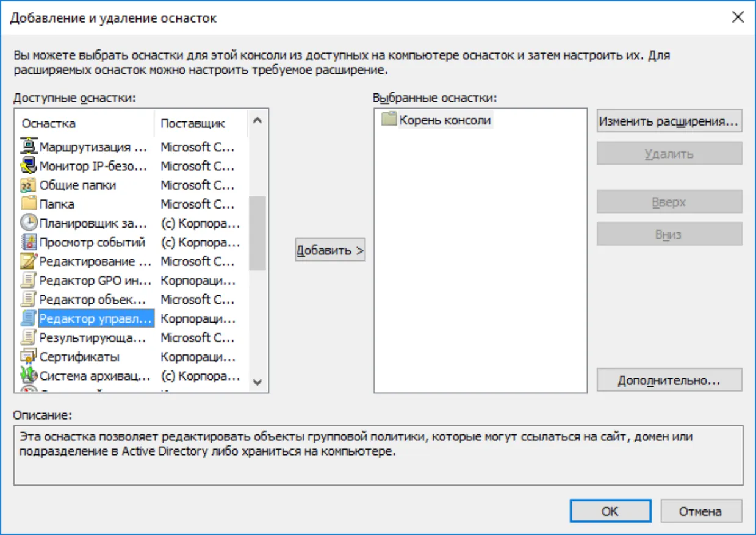Click the supplier cell in the Общие папки row
Image resolution: width=756 pixels, height=535 pixels.
point(197,185)
